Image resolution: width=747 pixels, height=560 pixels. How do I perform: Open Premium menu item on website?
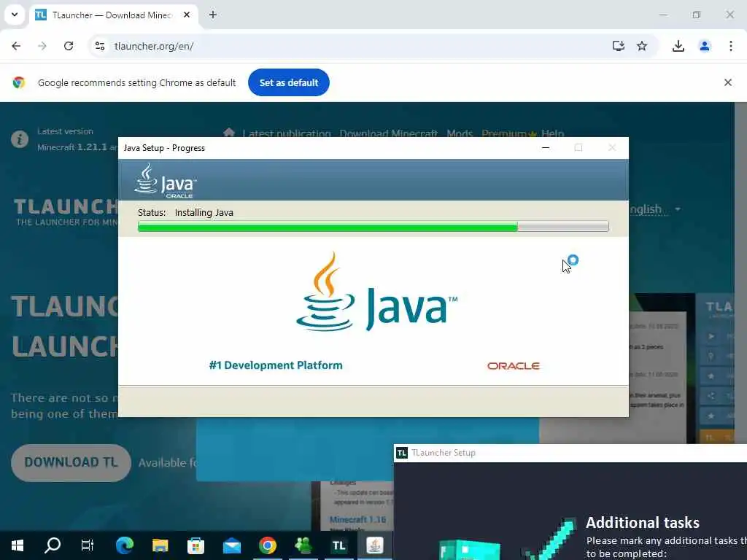click(508, 133)
